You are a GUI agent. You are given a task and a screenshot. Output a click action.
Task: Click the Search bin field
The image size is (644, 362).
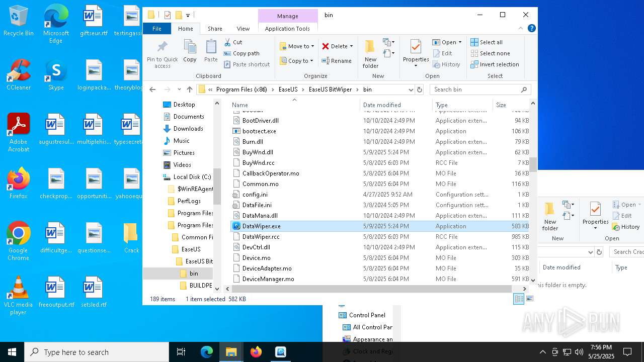coord(480,89)
